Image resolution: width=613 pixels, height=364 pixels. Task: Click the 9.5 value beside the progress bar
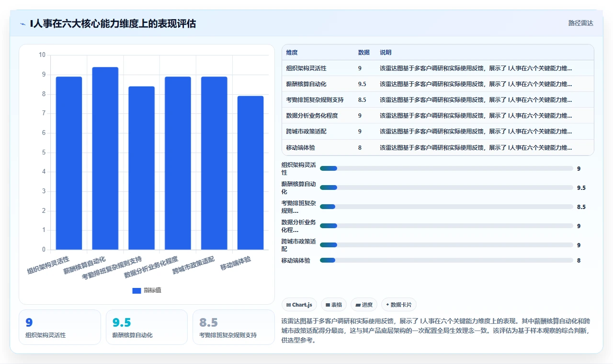click(581, 188)
